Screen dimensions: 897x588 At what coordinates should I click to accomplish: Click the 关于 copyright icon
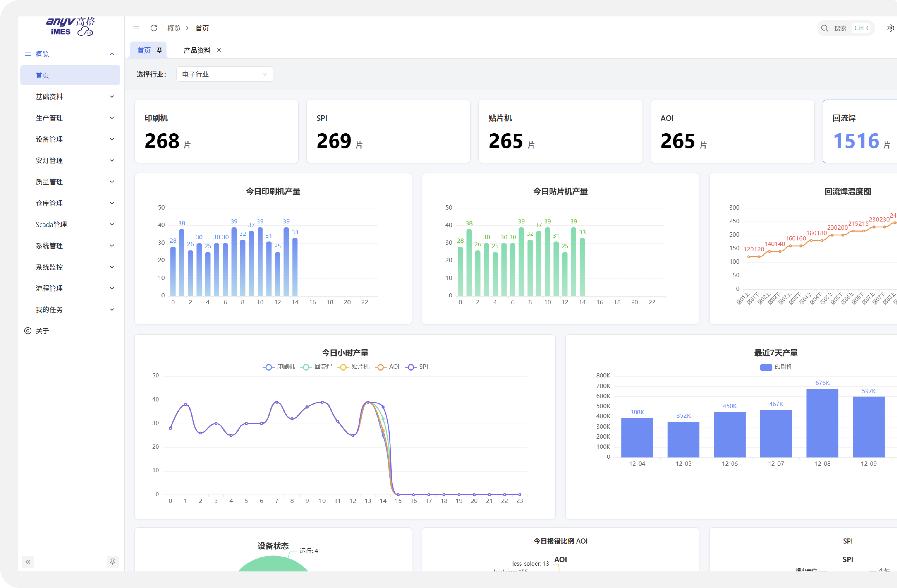pyautogui.click(x=28, y=331)
